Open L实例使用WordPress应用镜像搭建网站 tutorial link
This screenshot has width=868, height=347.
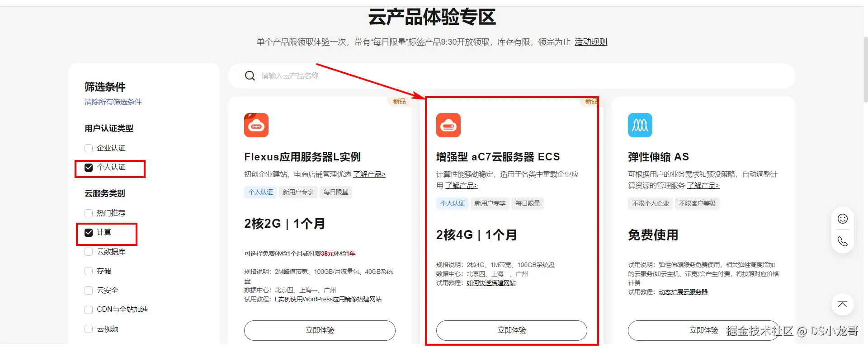[x=328, y=300]
